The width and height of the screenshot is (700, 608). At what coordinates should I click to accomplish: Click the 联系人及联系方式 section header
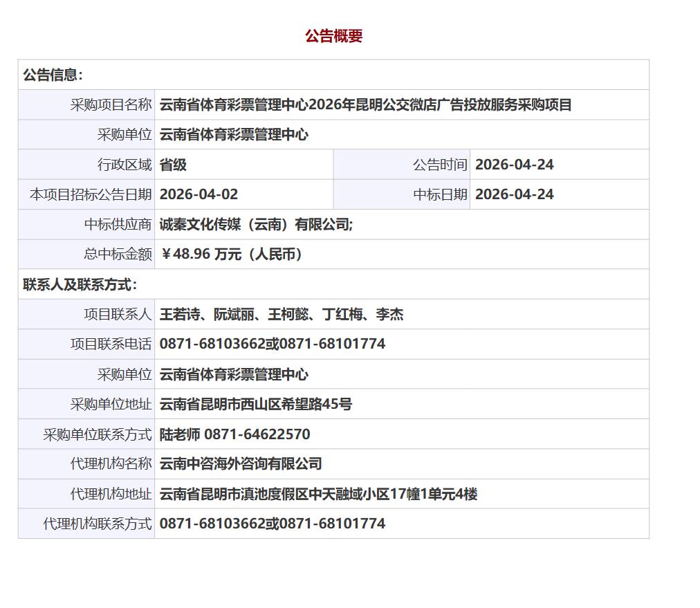pyautogui.click(x=80, y=284)
